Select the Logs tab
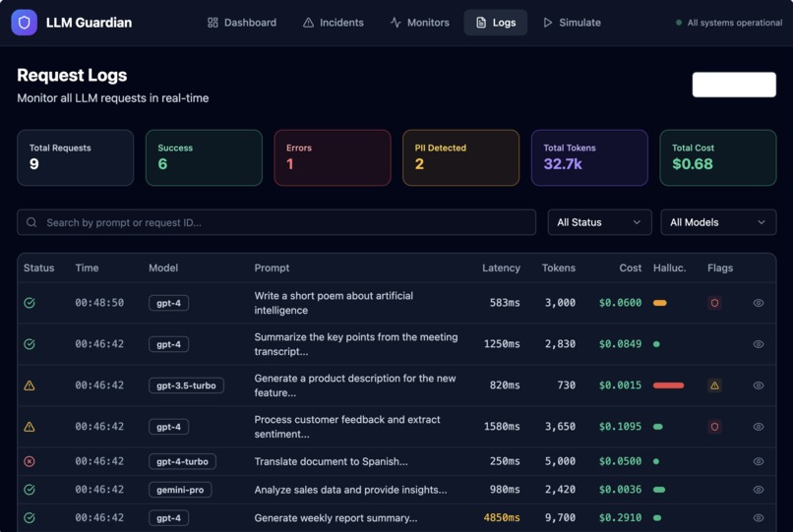This screenshot has height=532, width=793. (496, 23)
